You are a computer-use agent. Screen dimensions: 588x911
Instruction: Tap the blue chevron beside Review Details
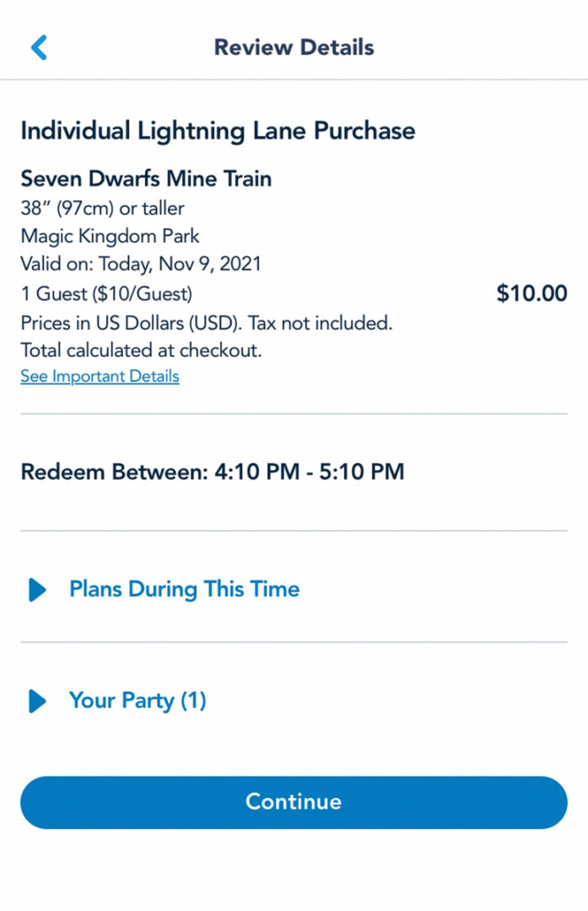pos(37,47)
